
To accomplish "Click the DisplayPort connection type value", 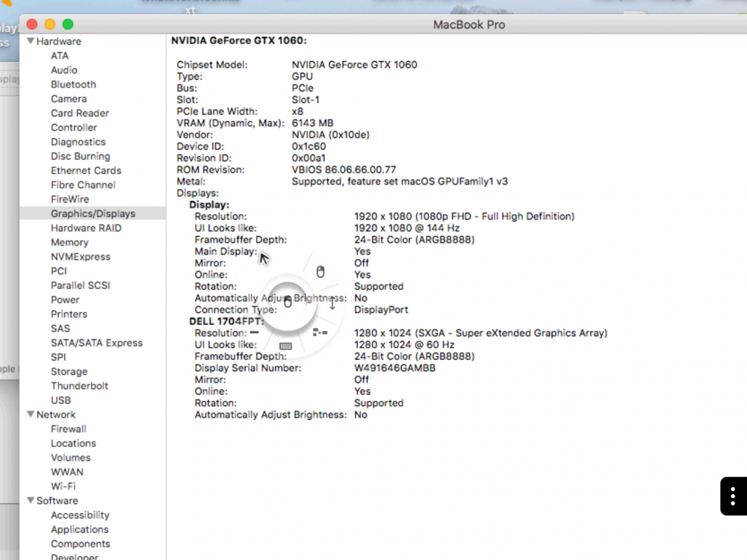I will click(x=381, y=310).
